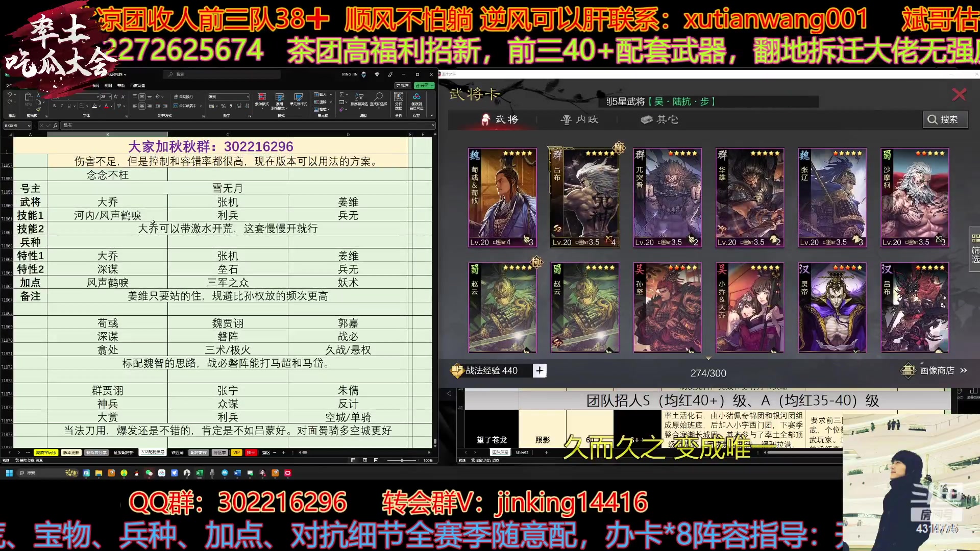Select the 华雄 general card
Screen dimensions: 980x551
pyautogui.click(x=750, y=198)
